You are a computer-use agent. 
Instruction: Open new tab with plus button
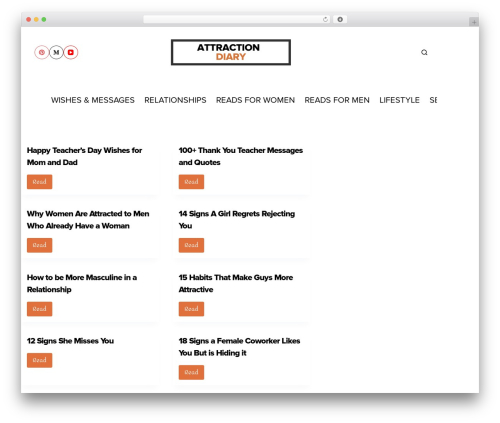[x=474, y=22]
